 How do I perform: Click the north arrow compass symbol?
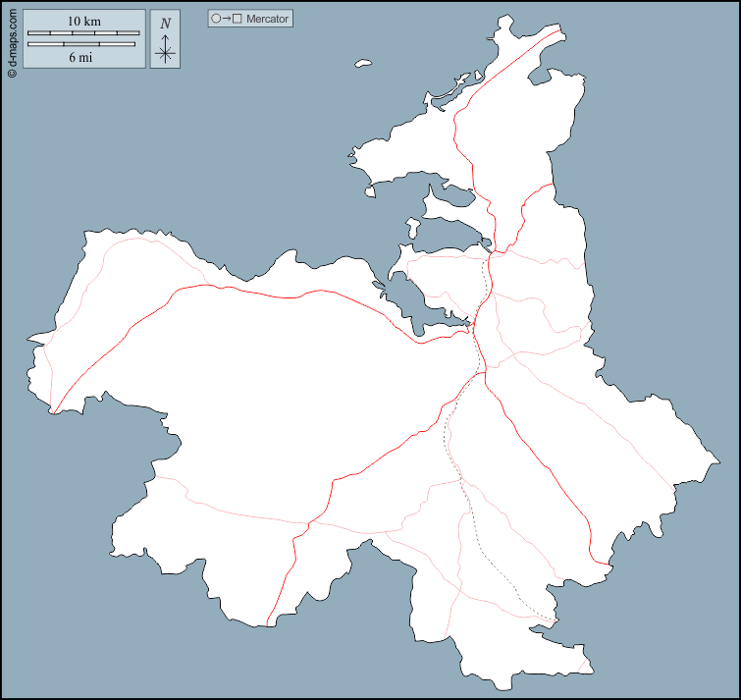tap(165, 52)
